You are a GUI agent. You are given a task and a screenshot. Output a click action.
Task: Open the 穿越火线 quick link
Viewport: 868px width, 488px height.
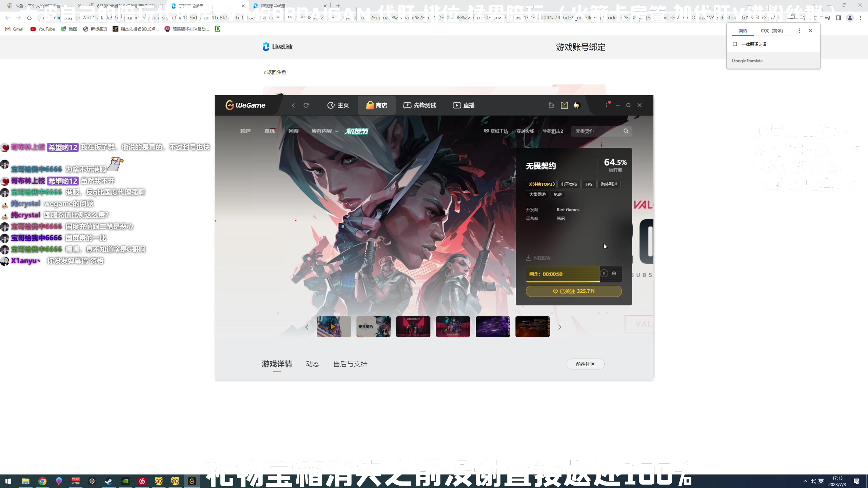tap(525, 131)
